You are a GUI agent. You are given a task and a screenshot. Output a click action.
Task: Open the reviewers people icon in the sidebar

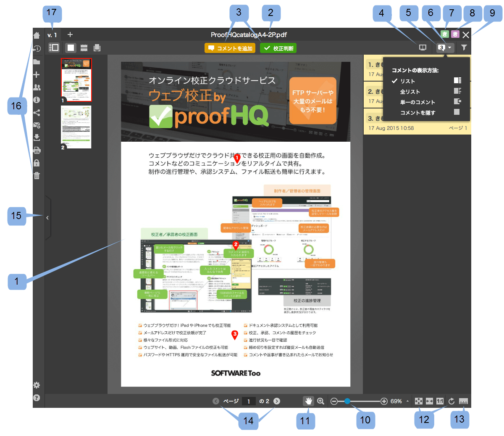[x=37, y=87]
